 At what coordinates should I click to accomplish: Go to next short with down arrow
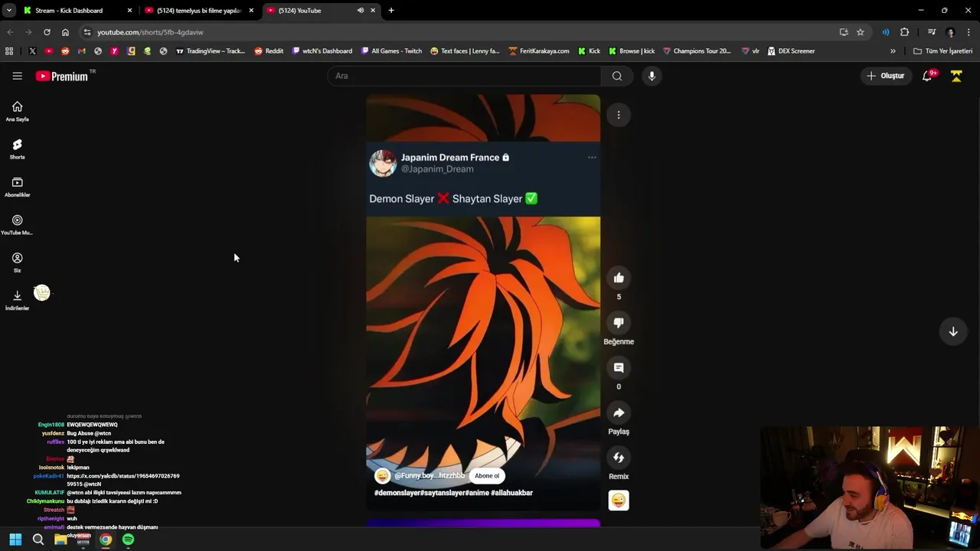point(953,331)
